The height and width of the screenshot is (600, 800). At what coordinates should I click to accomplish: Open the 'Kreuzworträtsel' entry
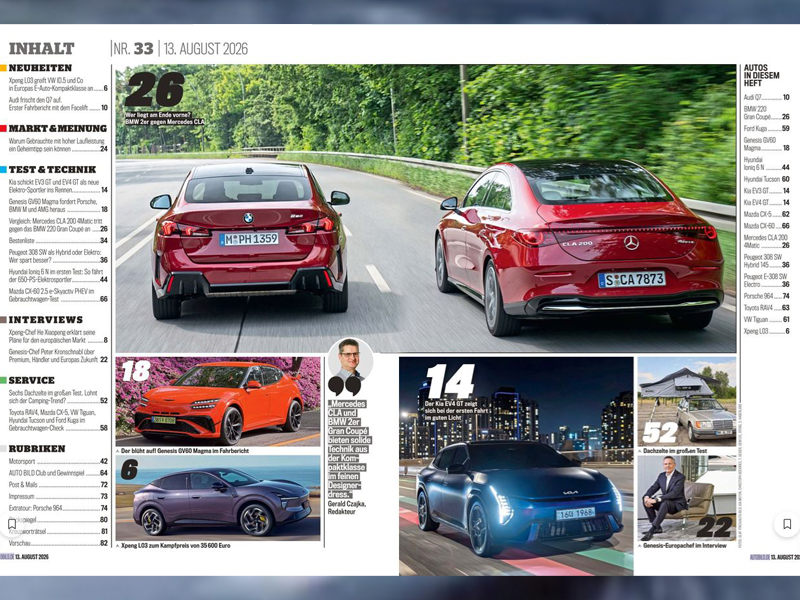coord(58,531)
